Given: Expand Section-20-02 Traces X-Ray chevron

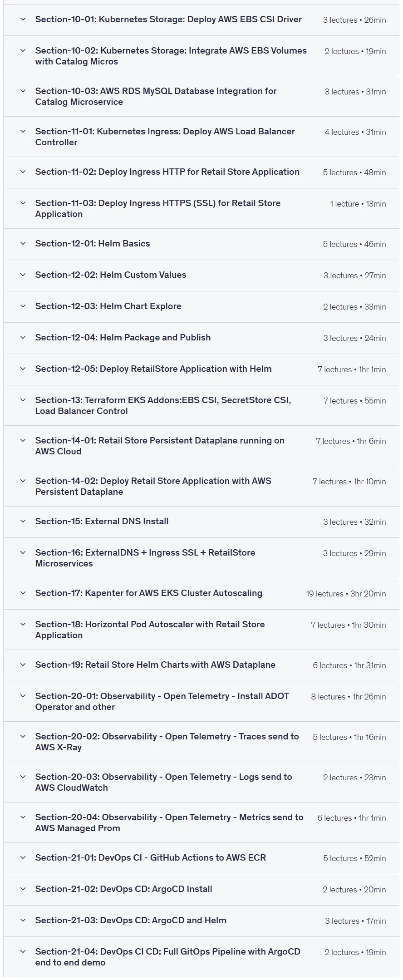Looking at the screenshot, I should coord(23,737).
